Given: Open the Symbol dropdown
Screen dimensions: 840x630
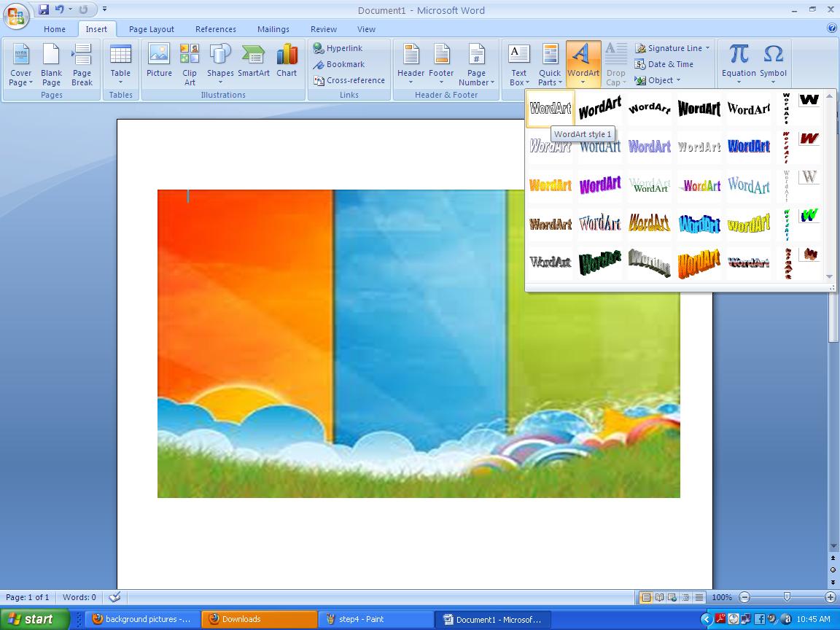Looking at the screenshot, I should pyautogui.click(x=773, y=65).
